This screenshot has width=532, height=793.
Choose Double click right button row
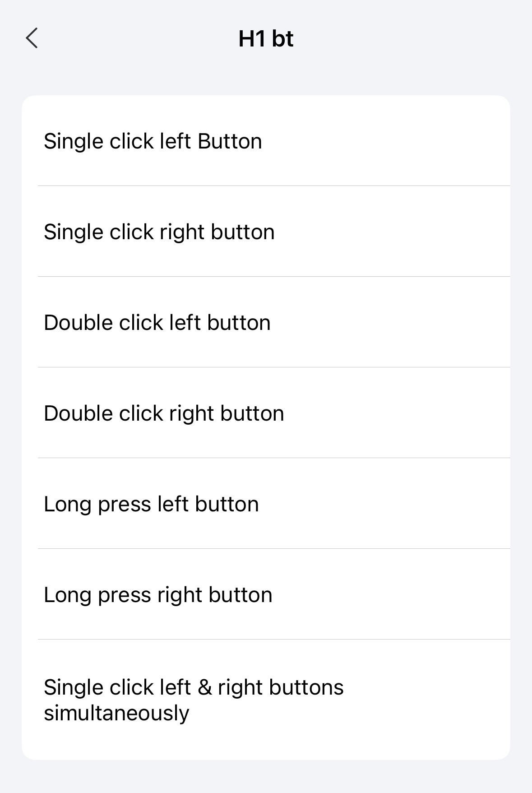pos(266,413)
